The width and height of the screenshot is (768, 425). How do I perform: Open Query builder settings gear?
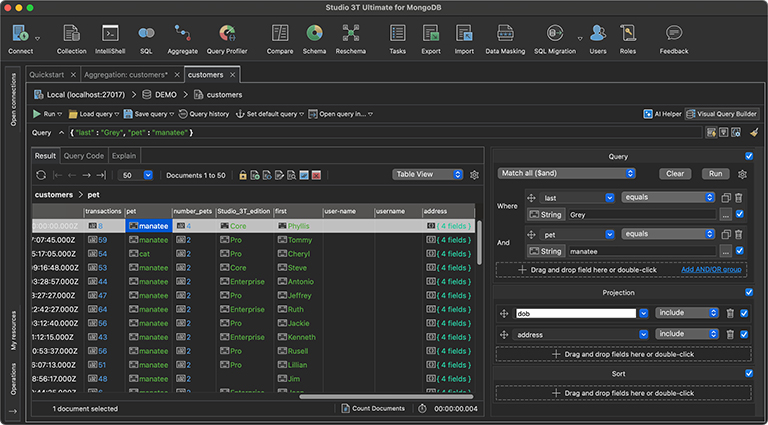pyautogui.click(x=743, y=174)
